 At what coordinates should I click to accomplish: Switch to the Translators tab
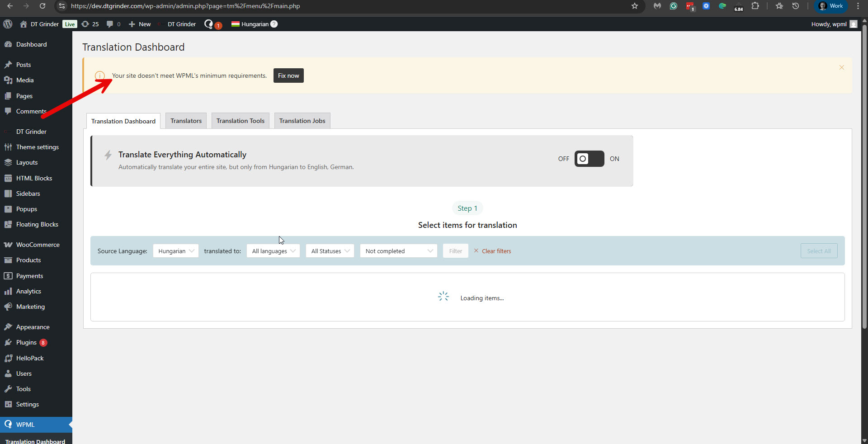tap(186, 121)
